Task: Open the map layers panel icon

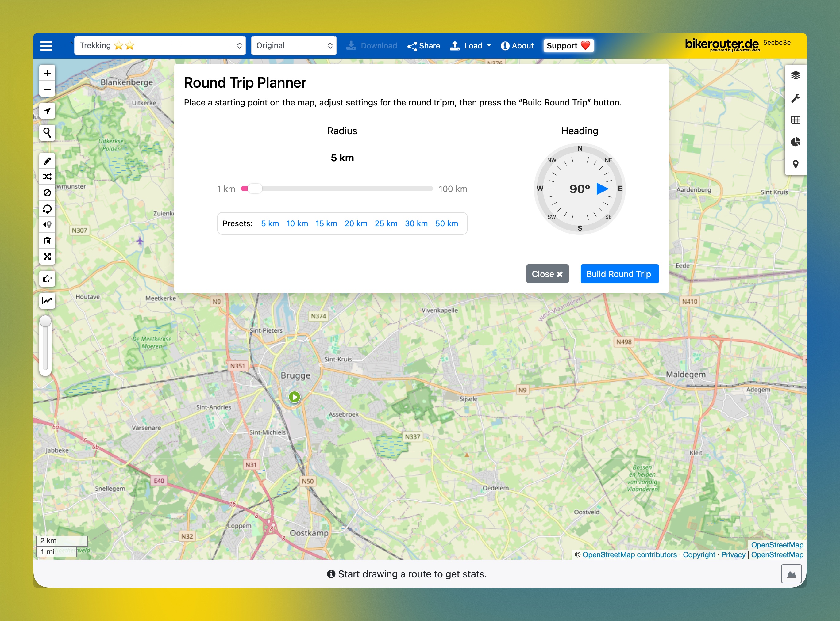Action: pyautogui.click(x=795, y=76)
